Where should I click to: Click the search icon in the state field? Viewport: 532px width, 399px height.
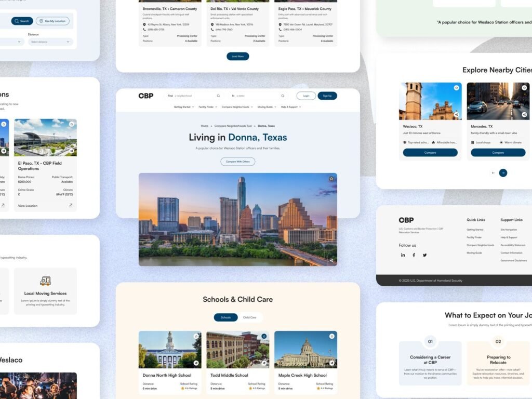(x=283, y=96)
